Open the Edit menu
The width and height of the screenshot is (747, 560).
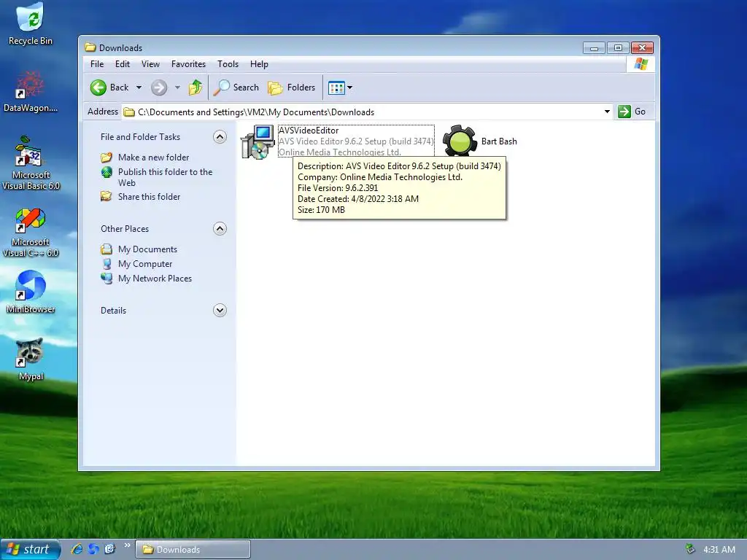pos(122,64)
